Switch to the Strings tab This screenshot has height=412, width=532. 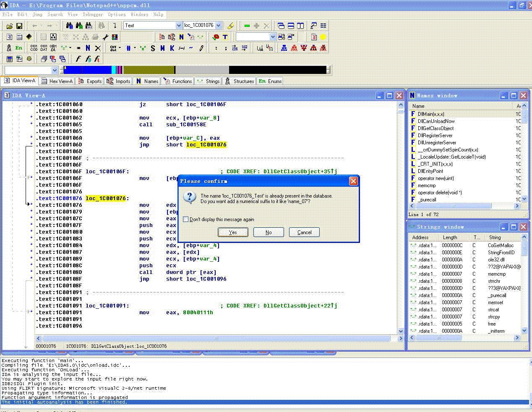[x=209, y=81]
